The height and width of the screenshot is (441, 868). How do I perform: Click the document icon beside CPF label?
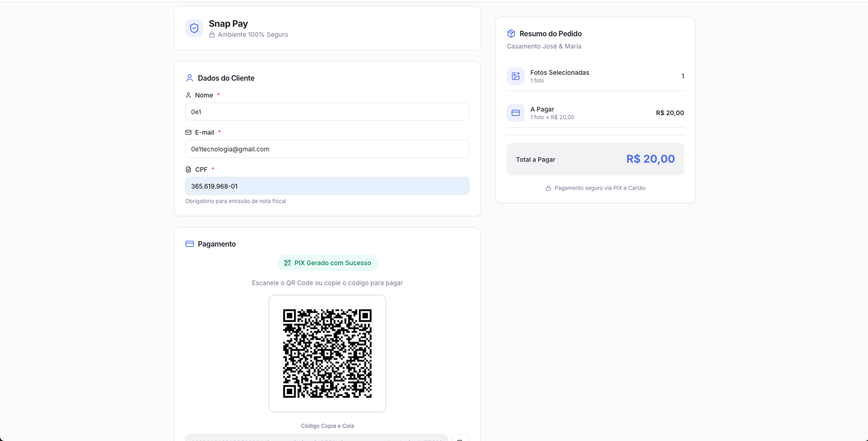pyautogui.click(x=188, y=170)
